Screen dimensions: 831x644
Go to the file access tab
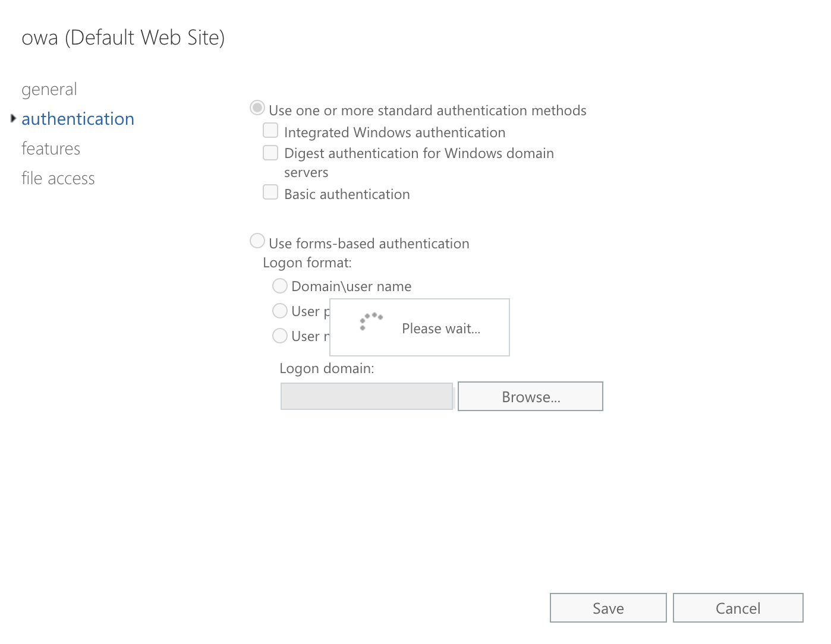pos(58,178)
